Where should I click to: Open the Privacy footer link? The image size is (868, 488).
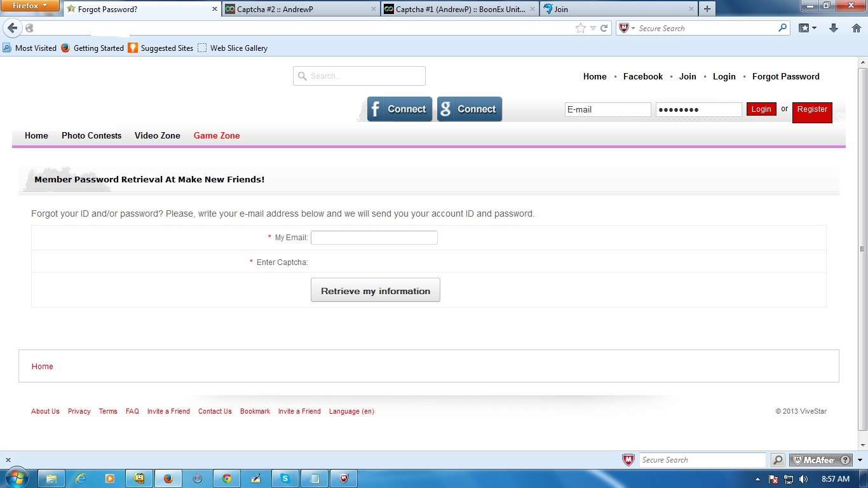(x=79, y=411)
